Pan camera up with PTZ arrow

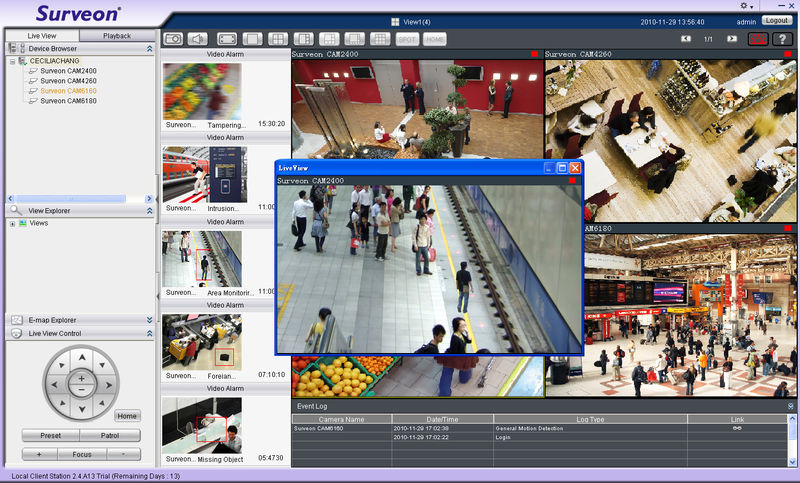(x=82, y=358)
